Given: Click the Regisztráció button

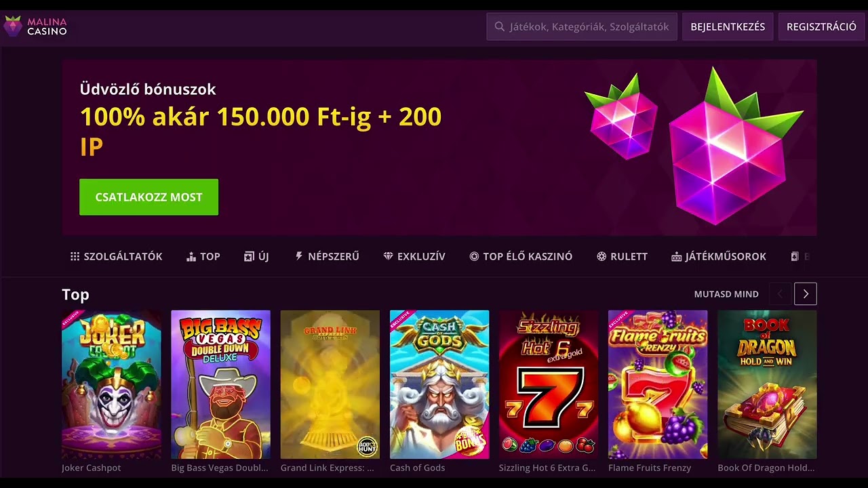Looking at the screenshot, I should point(821,26).
